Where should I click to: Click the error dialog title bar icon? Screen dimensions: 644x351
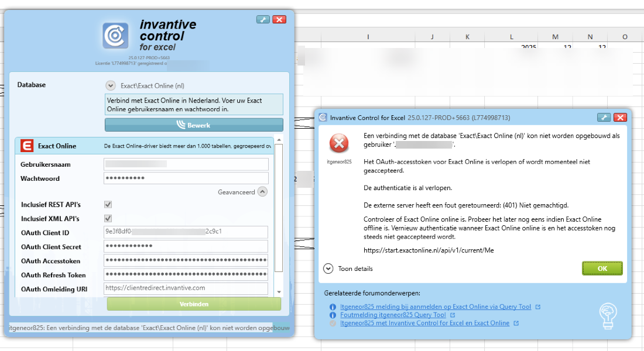323,118
